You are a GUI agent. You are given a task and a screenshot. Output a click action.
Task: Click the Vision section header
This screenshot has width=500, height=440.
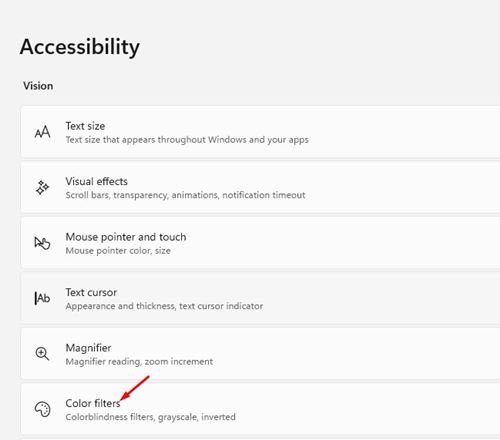[38, 86]
